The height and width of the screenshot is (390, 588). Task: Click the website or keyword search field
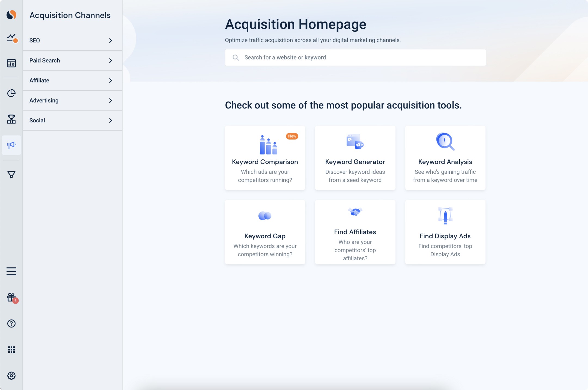coord(355,57)
